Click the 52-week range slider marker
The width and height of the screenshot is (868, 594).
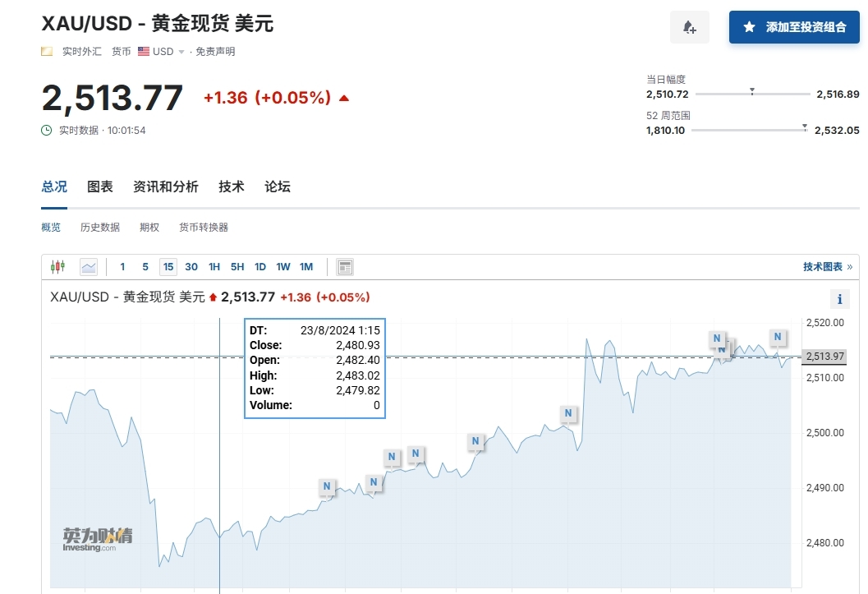[x=805, y=127]
